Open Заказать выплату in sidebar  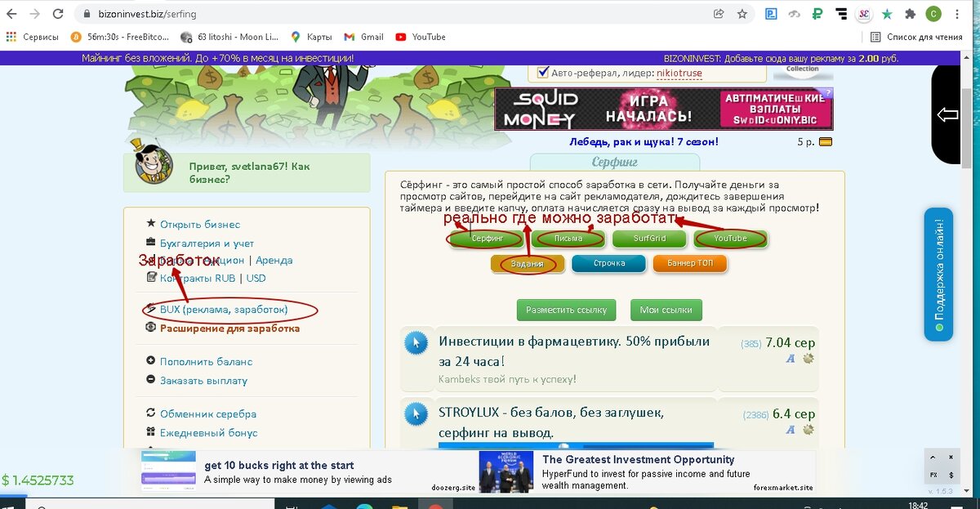pyautogui.click(x=203, y=380)
